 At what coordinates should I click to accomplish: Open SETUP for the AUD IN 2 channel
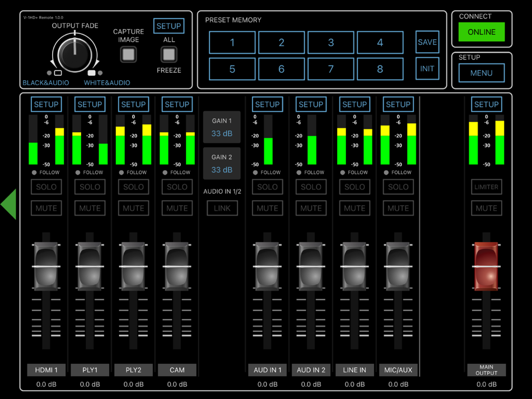tap(311, 104)
